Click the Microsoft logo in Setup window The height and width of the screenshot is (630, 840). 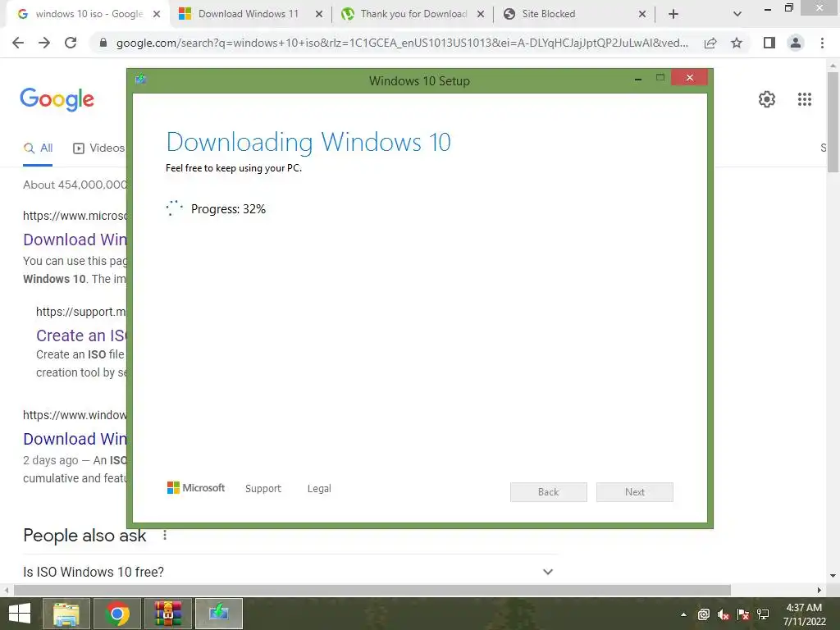(196, 488)
